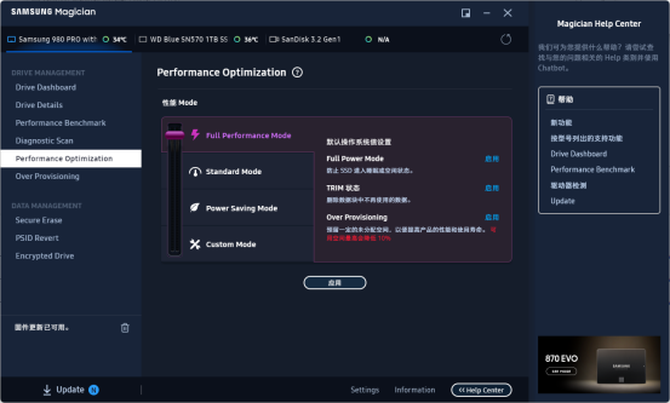Viewport: 670px width, 403px height.
Task: Open the 870 EVO advertisement banner
Action: click(598, 363)
